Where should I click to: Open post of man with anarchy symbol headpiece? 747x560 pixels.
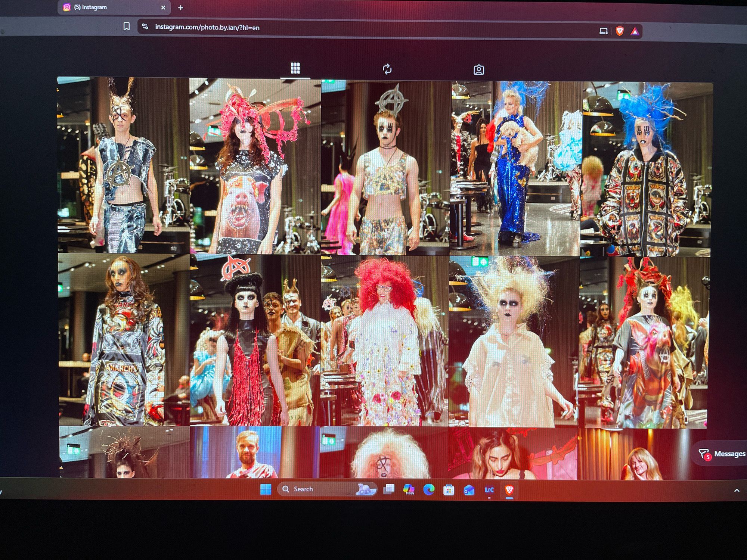point(385,168)
